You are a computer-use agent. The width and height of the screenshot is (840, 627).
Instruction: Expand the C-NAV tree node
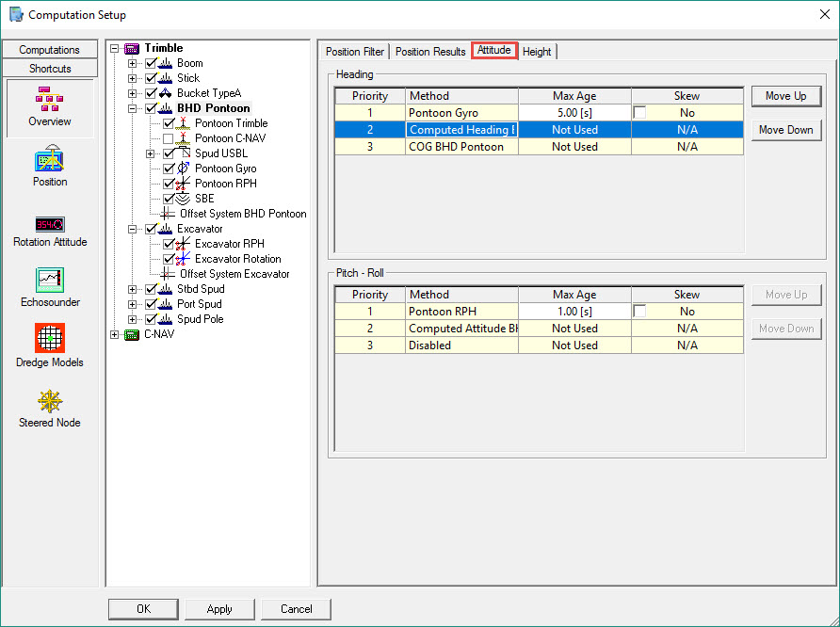coord(115,334)
